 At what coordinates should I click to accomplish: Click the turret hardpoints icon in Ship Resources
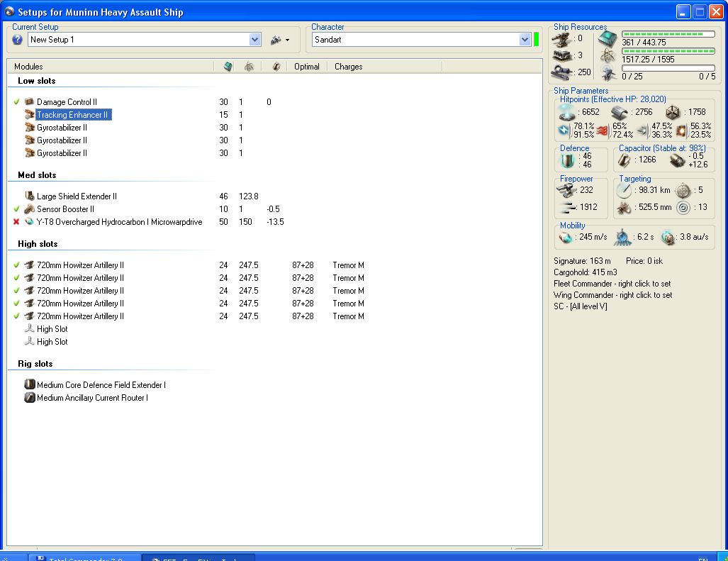(x=562, y=40)
